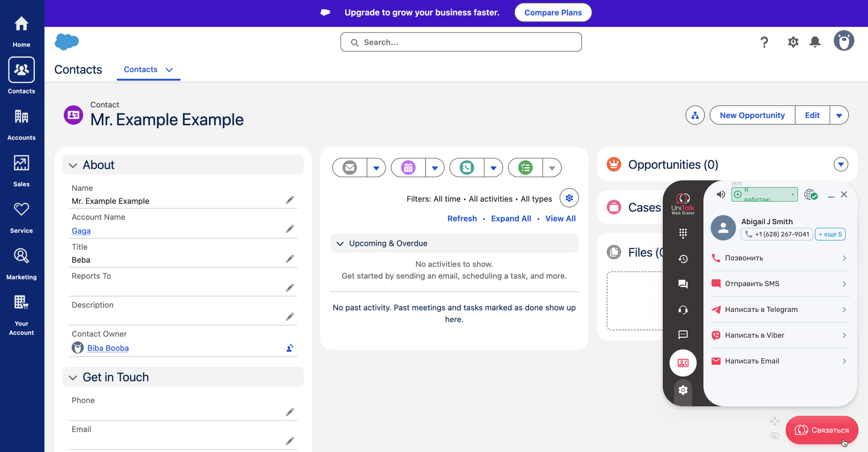Click the globe connection status icon
The width and height of the screenshot is (868, 452).
click(x=811, y=194)
